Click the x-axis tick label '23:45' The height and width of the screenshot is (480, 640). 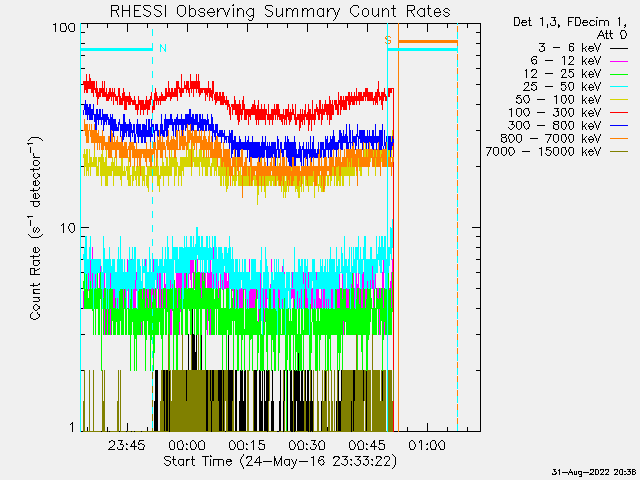[x=127, y=445]
